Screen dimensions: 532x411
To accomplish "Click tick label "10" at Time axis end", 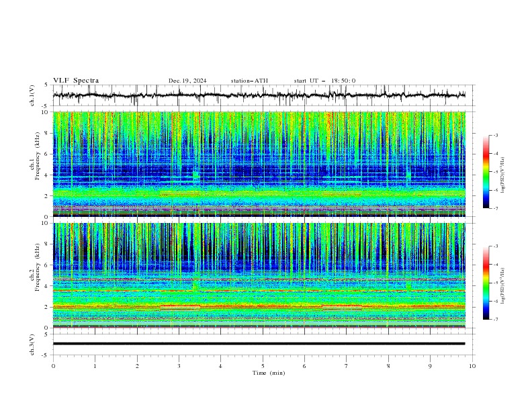I will point(472,366).
